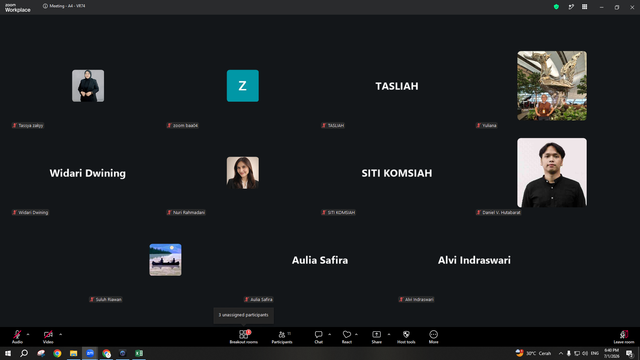Open Windows taskbar search
This screenshot has height=360, width=640.
24,353
